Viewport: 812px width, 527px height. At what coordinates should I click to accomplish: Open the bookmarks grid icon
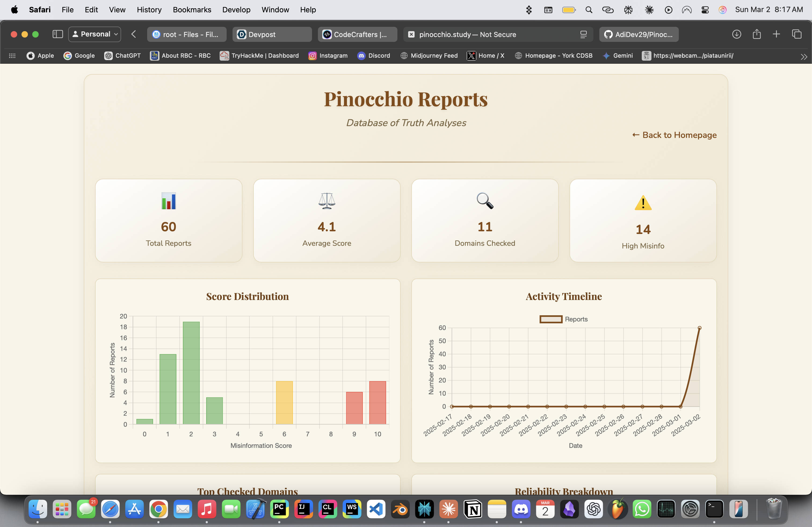tap(12, 56)
